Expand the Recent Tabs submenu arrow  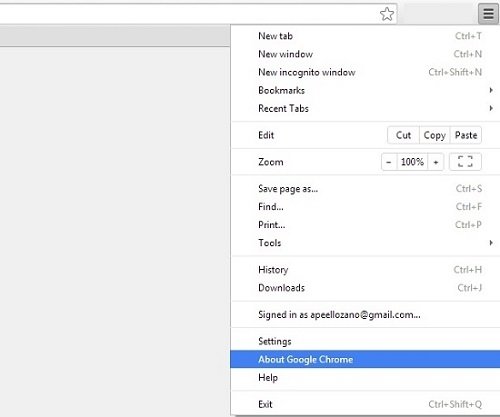(491, 108)
